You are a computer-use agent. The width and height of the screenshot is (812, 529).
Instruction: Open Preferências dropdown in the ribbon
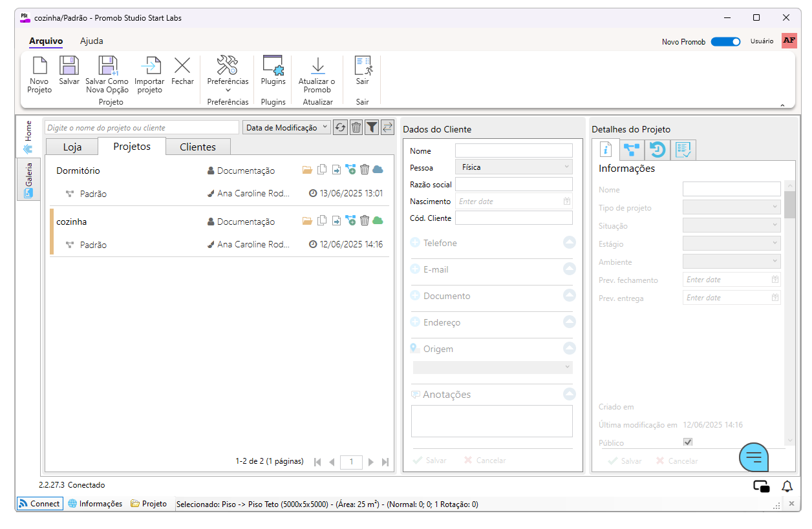[x=228, y=76]
